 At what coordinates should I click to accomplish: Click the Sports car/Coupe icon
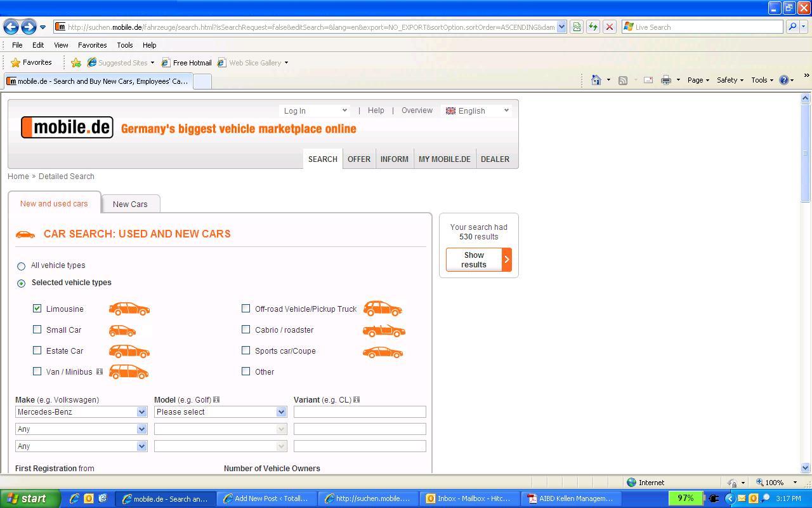(x=383, y=352)
